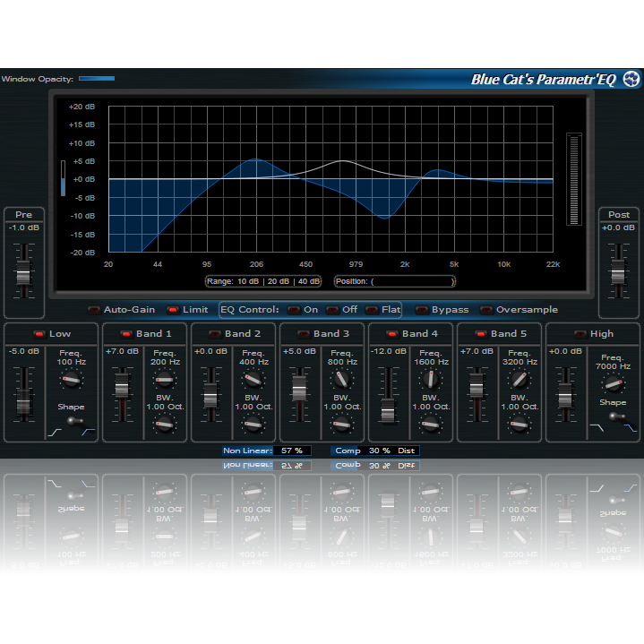Click the Band 4 -12.0 dB value
The image size is (644, 644).
pyautogui.click(x=388, y=351)
